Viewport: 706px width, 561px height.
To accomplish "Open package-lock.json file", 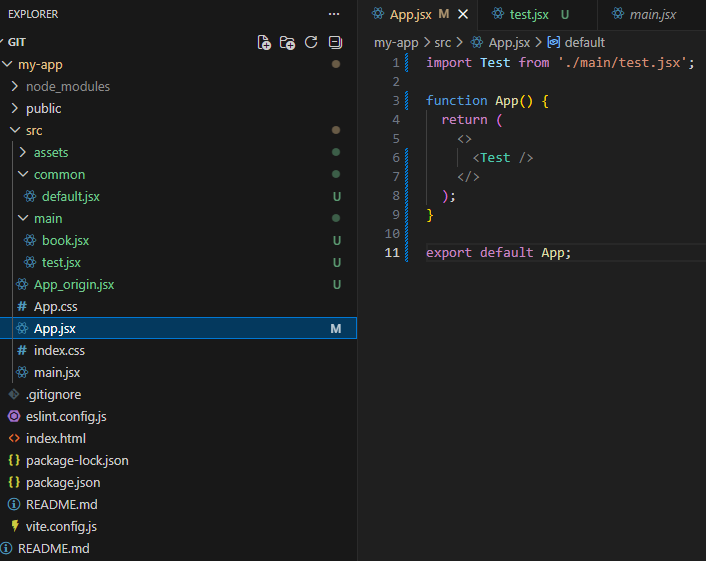I will pos(77,461).
